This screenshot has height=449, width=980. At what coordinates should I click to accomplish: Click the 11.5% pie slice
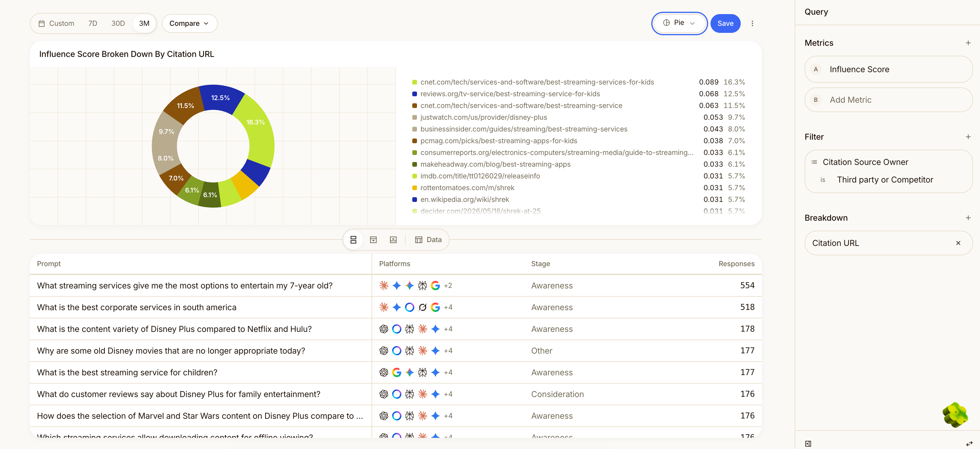(x=185, y=105)
